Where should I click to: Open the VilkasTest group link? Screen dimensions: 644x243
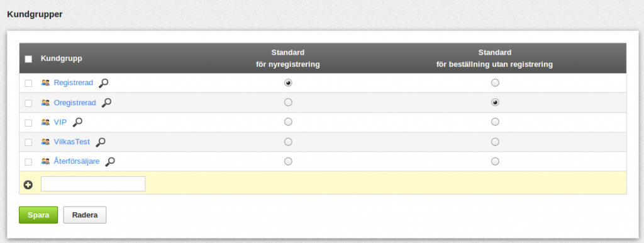point(72,142)
